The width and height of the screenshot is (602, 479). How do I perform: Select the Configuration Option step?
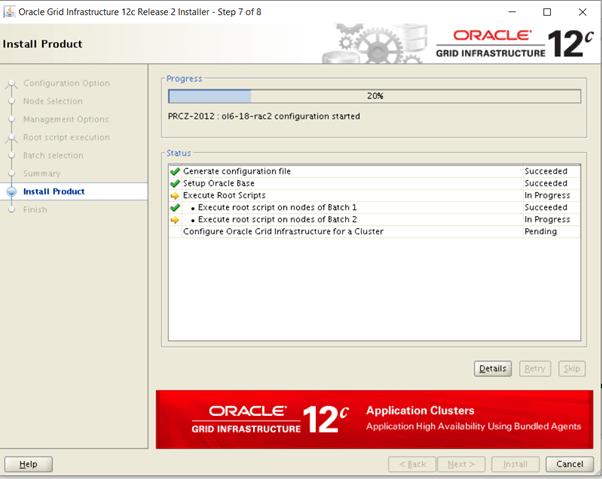[66, 83]
